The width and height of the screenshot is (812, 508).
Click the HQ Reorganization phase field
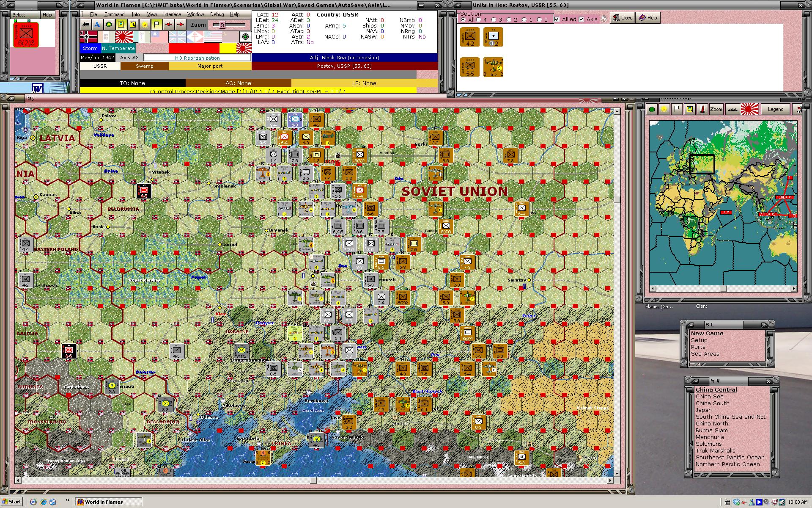(x=198, y=58)
